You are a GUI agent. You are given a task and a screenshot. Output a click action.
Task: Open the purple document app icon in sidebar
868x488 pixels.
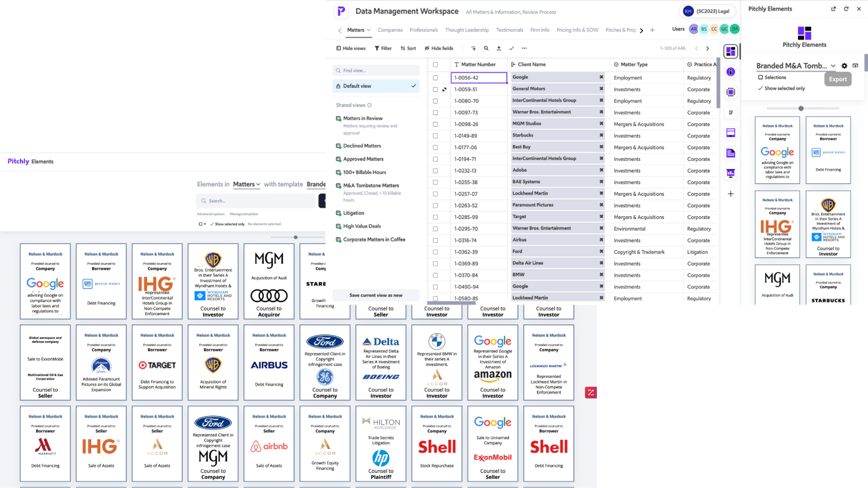730,153
